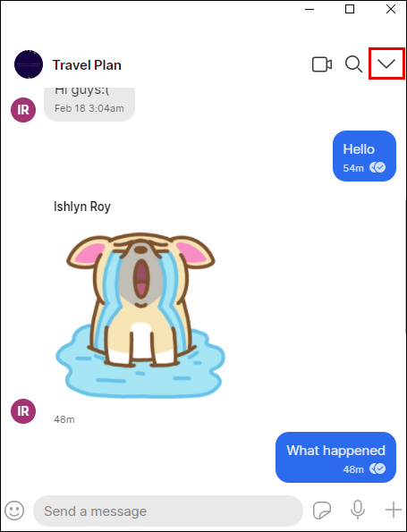Screen dimensions: 407x532
Task: Click the IR avatar beside Hi guys message
Action: [x=23, y=110]
